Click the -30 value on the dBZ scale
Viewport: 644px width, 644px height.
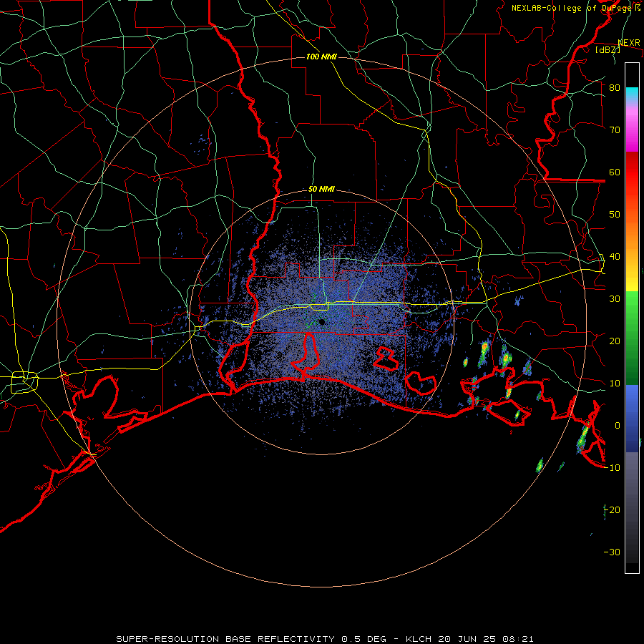pos(612,552)
